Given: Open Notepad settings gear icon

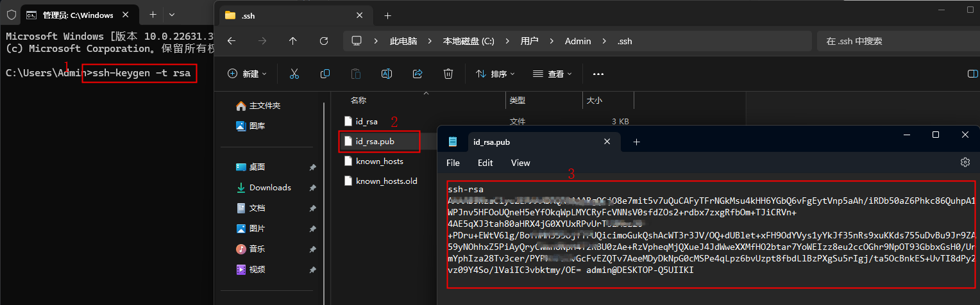Looking at the screenshot, I should [965, 163].
